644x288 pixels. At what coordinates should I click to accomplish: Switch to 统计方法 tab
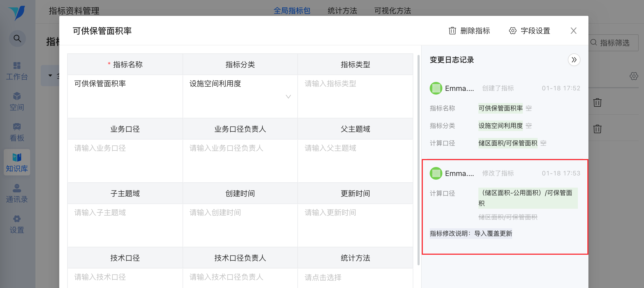(x=342, y=11)
